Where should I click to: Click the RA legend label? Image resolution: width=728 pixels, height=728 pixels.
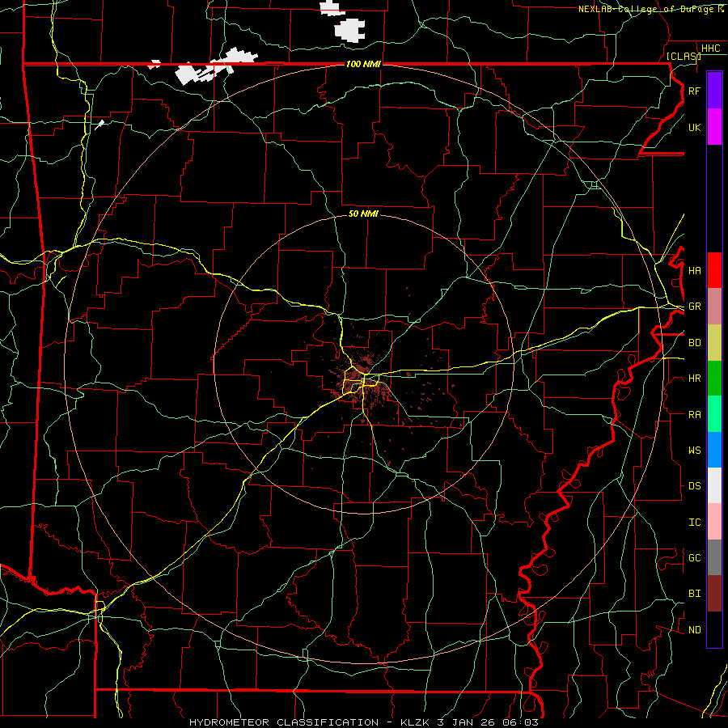(694, 415)
